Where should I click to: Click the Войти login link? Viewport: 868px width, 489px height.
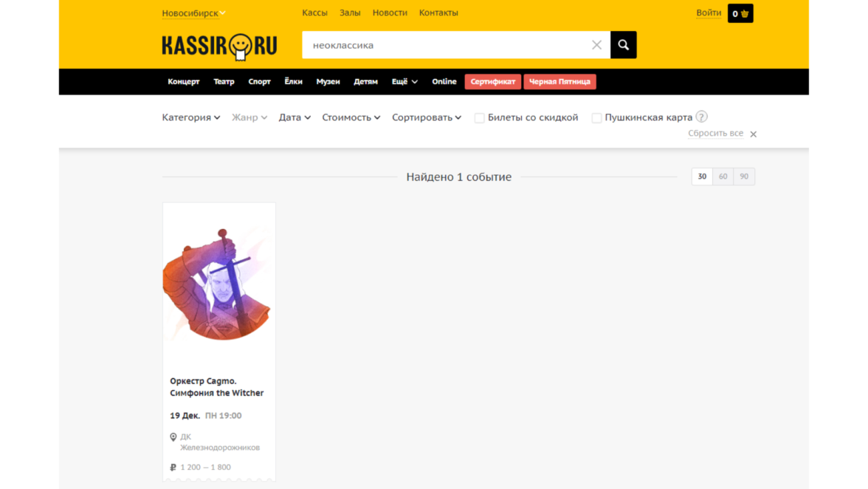709,13
